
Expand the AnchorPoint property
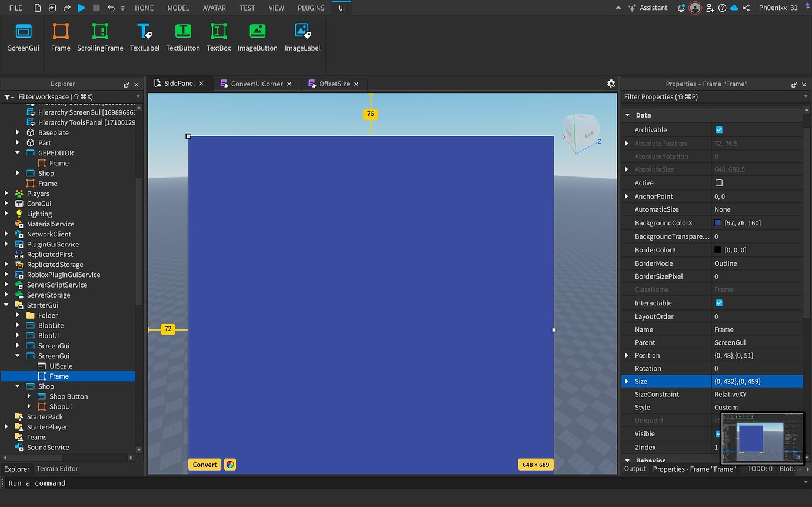(627, 196)
